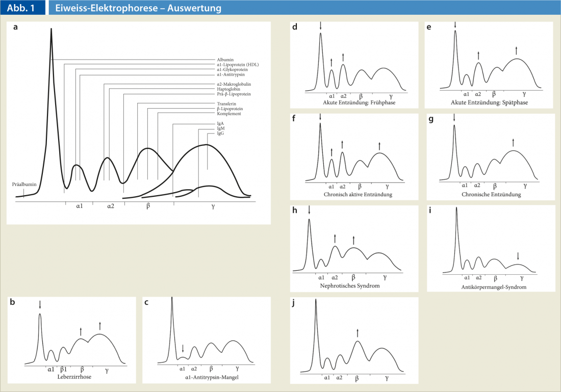The image size is (561, 392).
Task: Click the 'Eiweiss-Elektrophorese – Auswertung' title
Action: pyautogui.click(x=138, y=8)
